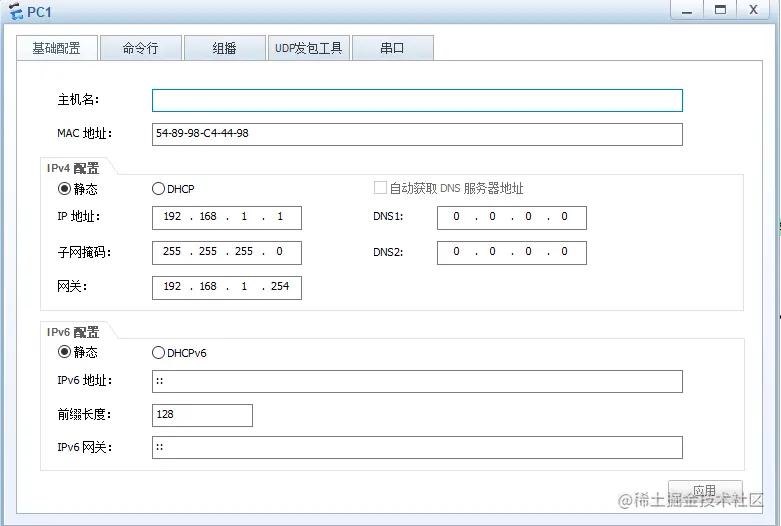Open the 组播 tab
Viewport: 781px width, 526px height.
click(x=224, y=48)
